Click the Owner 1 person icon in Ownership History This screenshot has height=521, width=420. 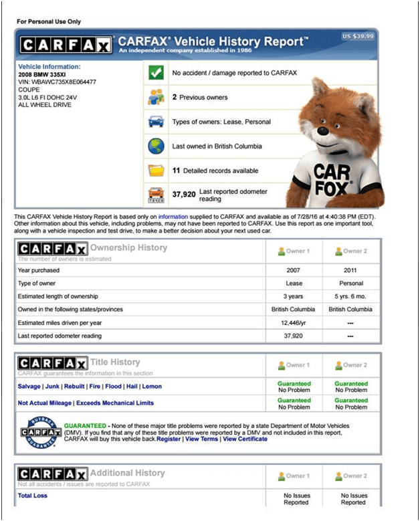tap(282, 251)
